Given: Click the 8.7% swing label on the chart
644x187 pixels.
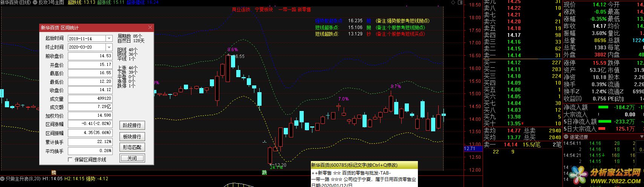Looking at the screenshot, I should coord(396,87).
